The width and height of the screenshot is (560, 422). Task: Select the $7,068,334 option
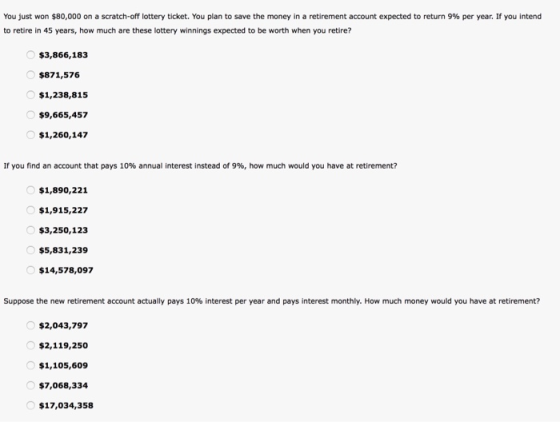31,385
